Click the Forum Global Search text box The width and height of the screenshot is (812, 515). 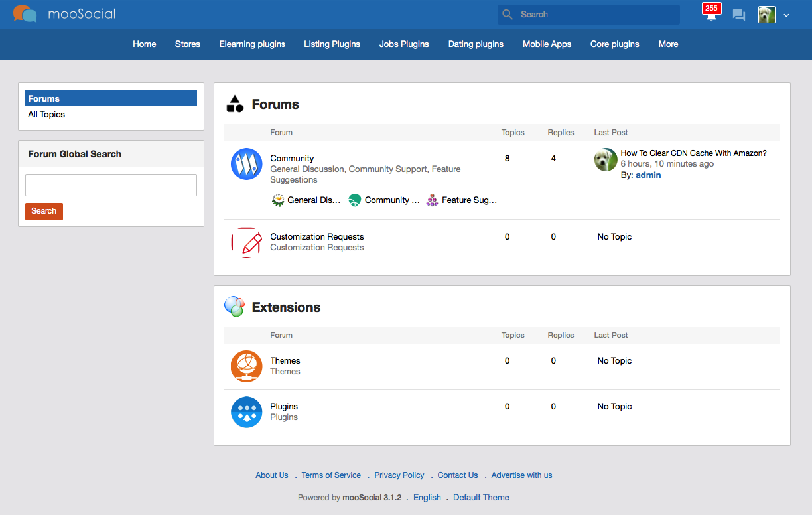(x=111, y=185)
